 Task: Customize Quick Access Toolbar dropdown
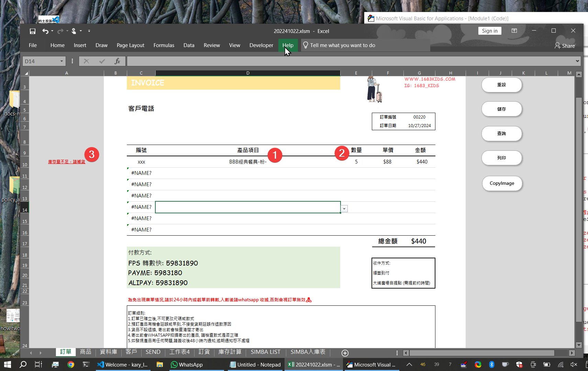coord(89,31)
